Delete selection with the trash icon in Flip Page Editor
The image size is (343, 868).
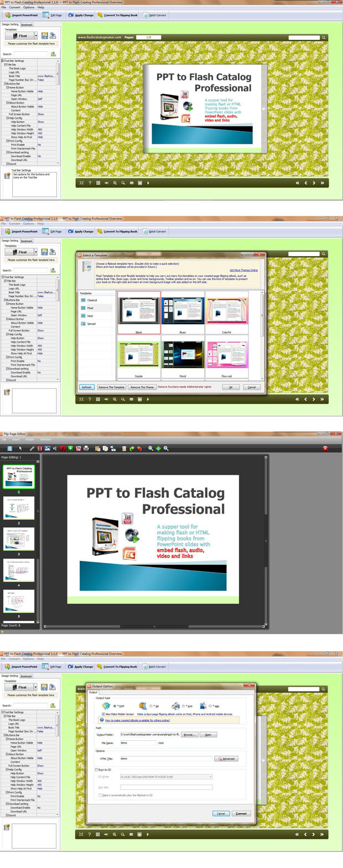point(124,448)
